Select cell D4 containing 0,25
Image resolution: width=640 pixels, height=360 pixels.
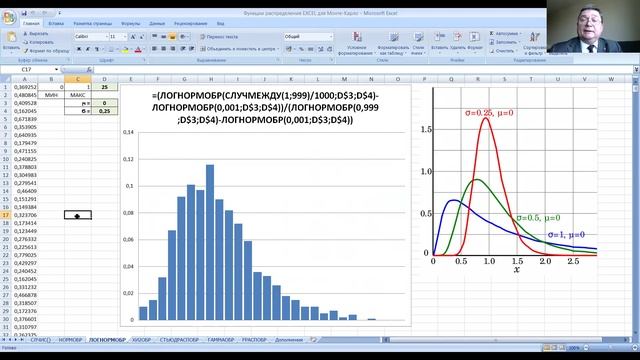pyautogui.click(x=104, y=111)
